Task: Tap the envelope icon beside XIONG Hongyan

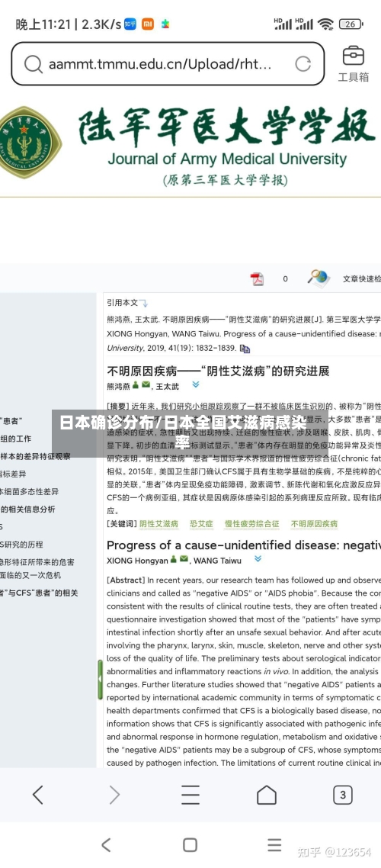Action: point(184,559)
